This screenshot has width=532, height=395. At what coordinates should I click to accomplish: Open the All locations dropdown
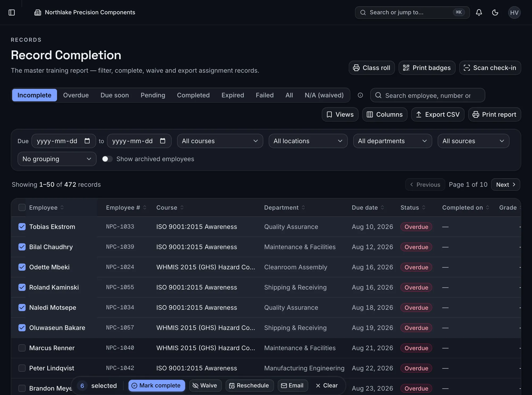(308, 141)
